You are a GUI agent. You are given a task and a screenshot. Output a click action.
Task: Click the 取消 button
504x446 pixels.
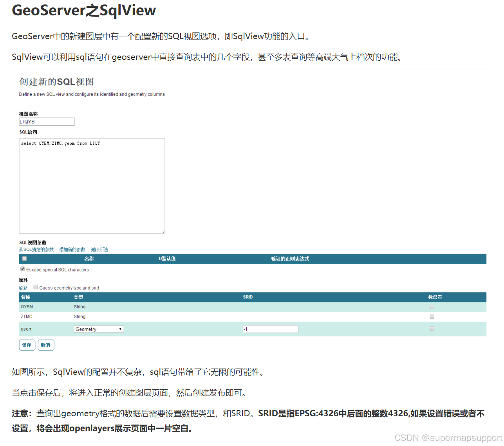coord(46,345)
